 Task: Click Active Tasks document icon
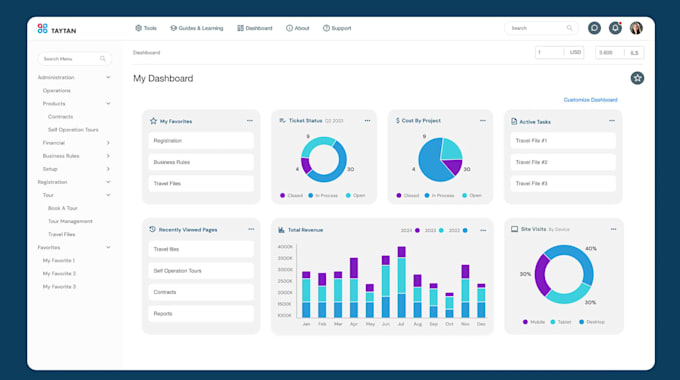(x=514, y=121)
